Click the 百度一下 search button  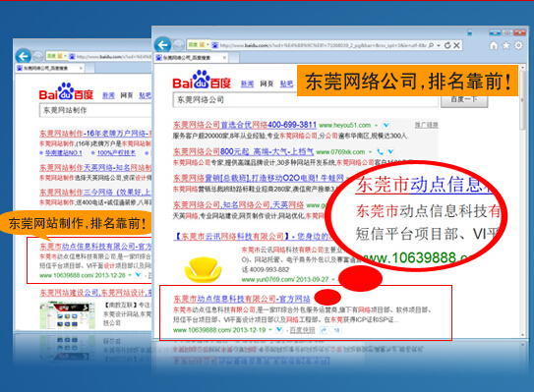[464, 101]
